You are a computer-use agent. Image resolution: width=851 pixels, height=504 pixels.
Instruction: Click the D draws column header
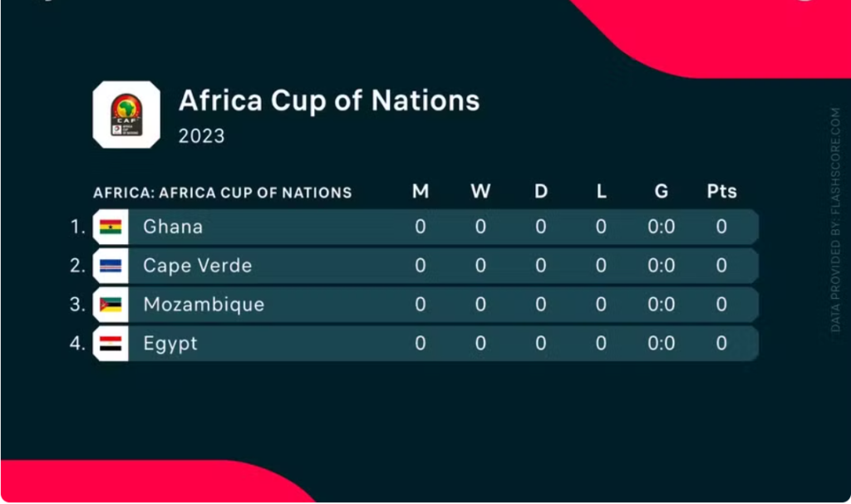pyautogui.click(x=541, y=192)
